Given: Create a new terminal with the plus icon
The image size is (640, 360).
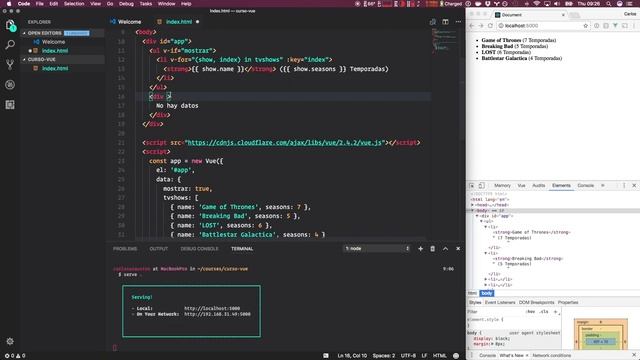Looking at the screenshot, I should (420, 249).
